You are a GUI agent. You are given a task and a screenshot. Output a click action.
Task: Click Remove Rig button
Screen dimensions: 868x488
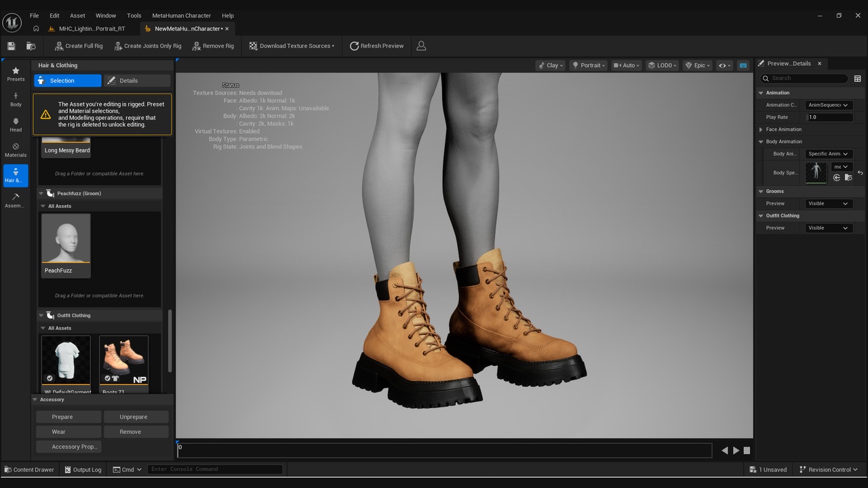tap(213, 46)
